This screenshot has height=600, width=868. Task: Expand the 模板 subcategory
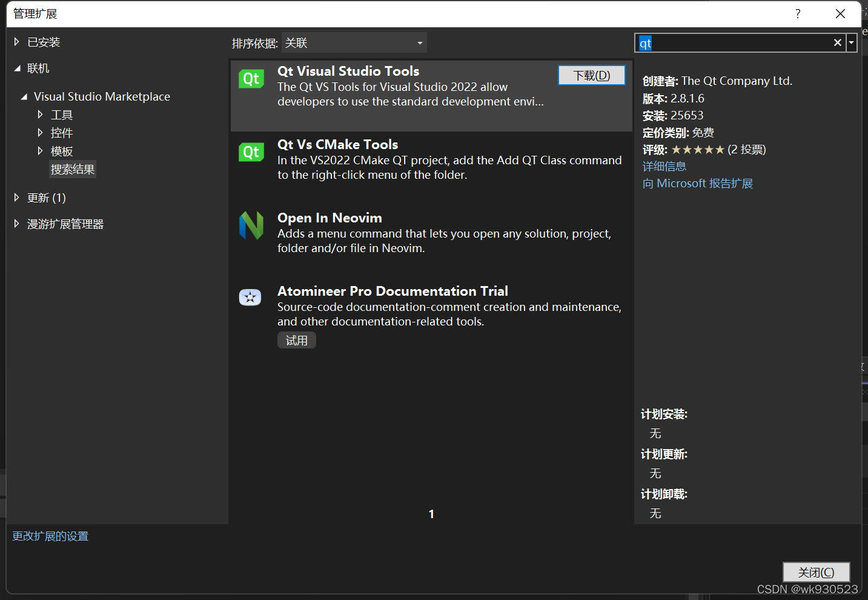pyautogui.click(x=40, y=151)
